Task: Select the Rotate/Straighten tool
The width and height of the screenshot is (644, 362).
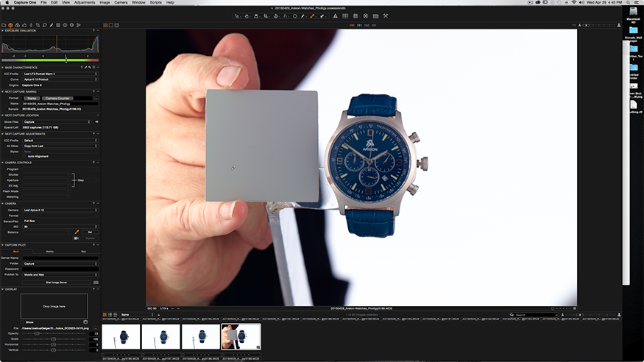Action: tap(275, 16)
